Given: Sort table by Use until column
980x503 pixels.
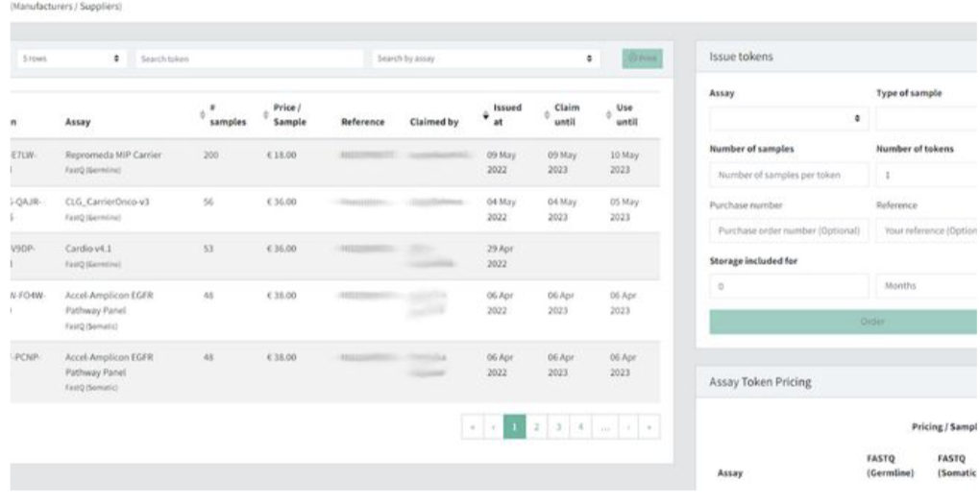Looking at the screenshot, I should [x=625, y=115].
